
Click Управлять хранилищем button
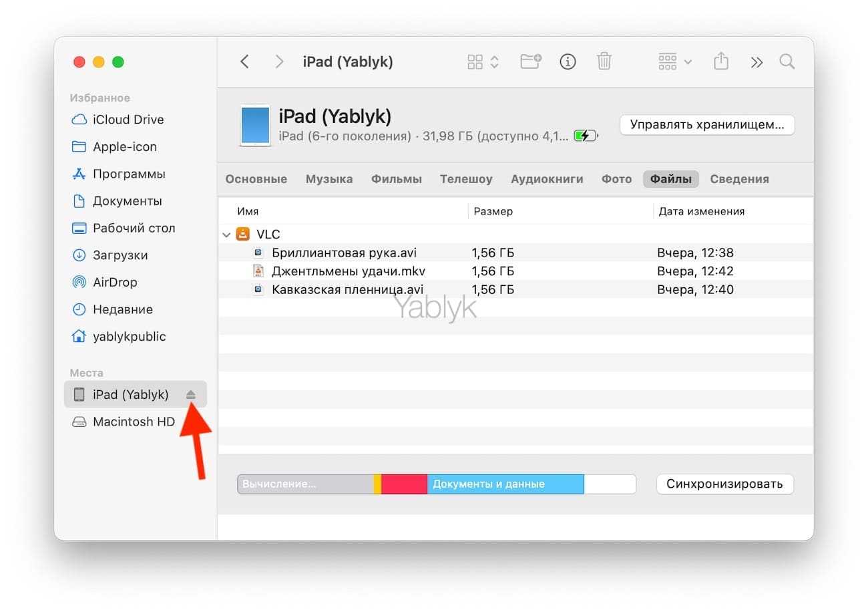tap(707, 125)
